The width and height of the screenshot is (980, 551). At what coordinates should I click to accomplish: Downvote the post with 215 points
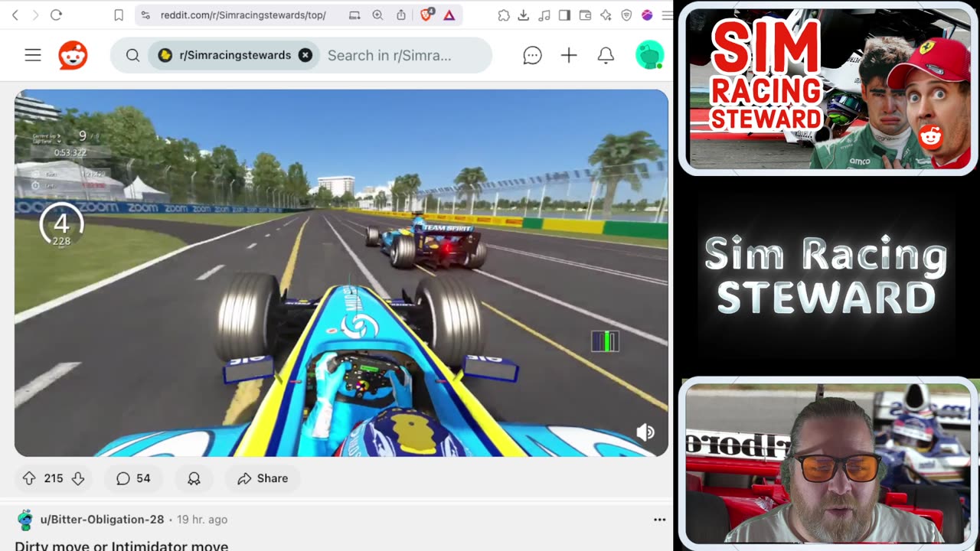pyautogui.click(x=78, y=478)
